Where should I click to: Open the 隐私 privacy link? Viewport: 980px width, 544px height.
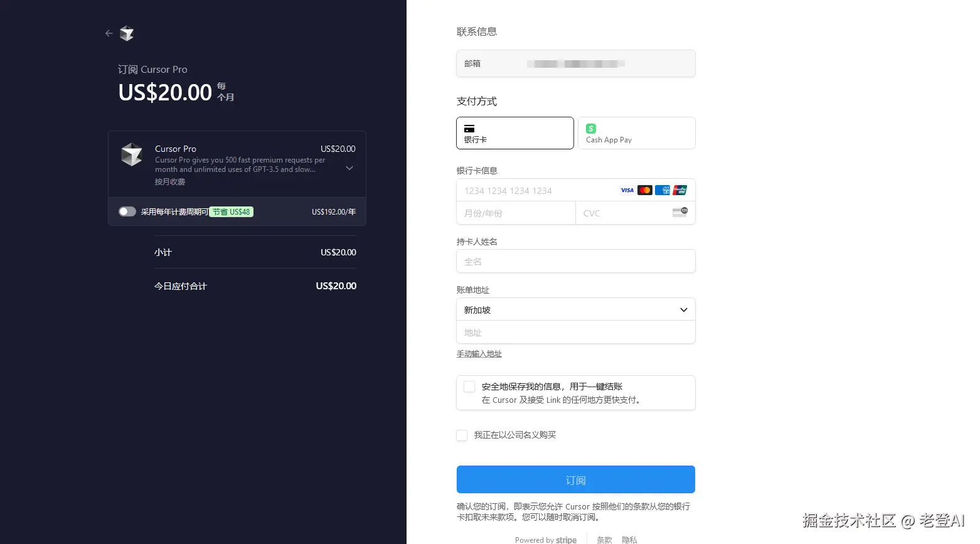(x=629, y=540)
